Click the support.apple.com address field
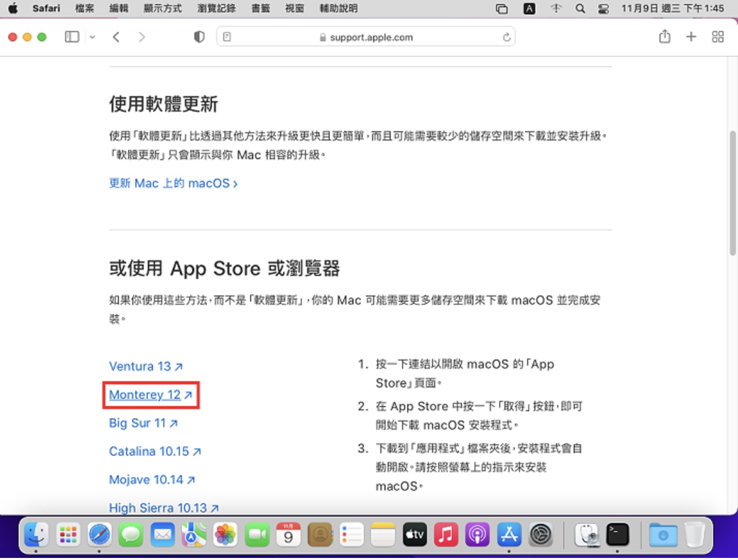This screenshot has width=738, height=560. point(366,37)
